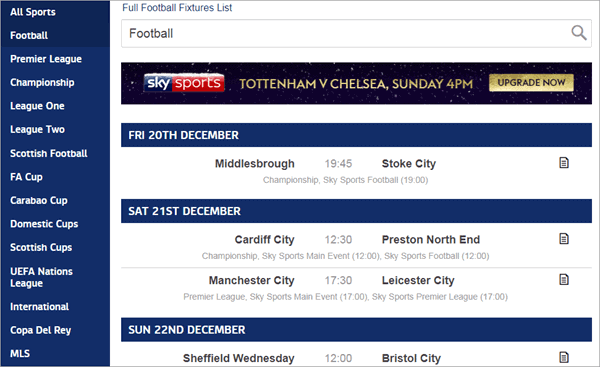Open Scottish Football sidebar link
Screen dimensions: 600x367
click(x=49, y=153)
